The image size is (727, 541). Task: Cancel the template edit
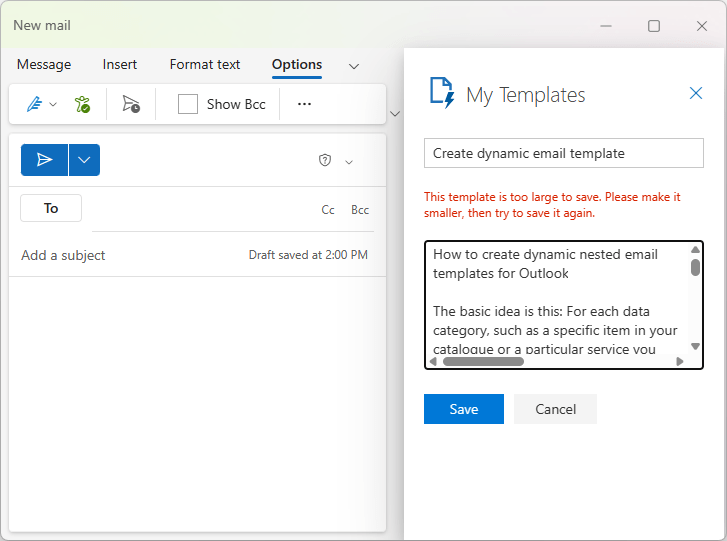point(555,409)
